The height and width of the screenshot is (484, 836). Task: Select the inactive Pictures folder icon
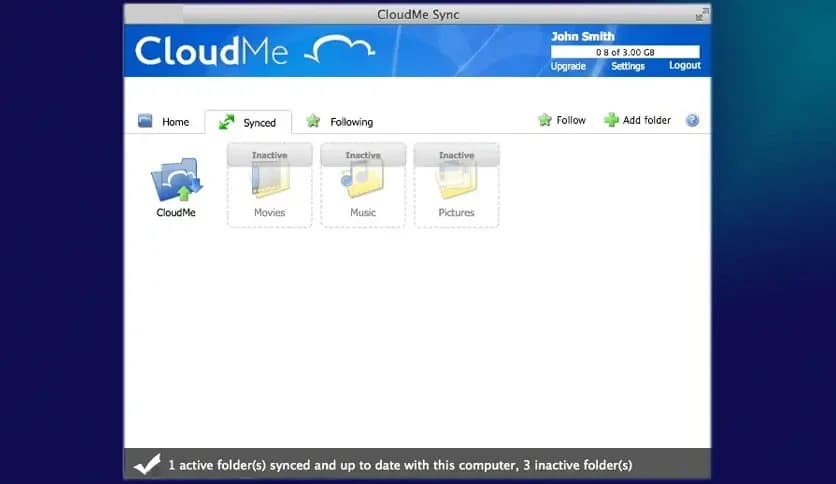click(456, 180)
